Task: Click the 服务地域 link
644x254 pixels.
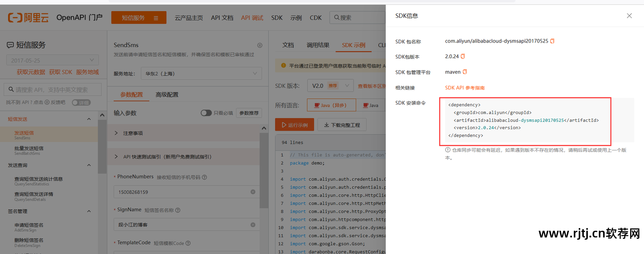Action: point(87,72)
